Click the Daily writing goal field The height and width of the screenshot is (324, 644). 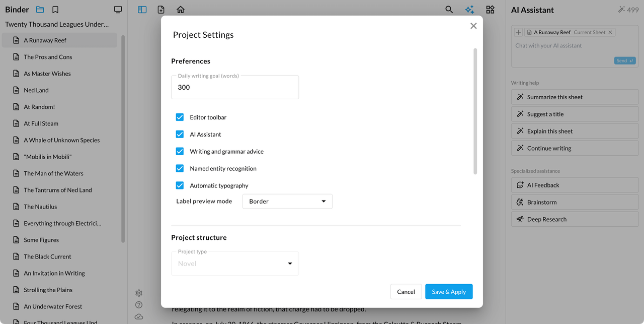tap(235, 87)
